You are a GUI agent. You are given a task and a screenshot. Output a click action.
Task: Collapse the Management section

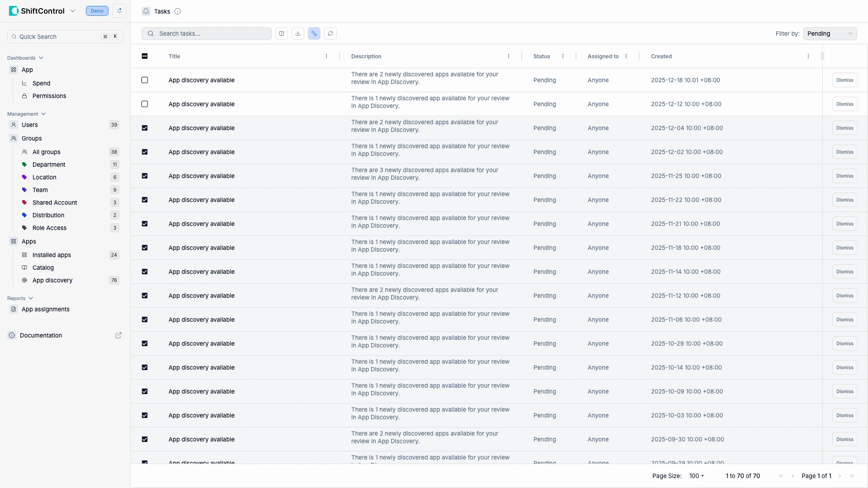(x=27, y=114)
